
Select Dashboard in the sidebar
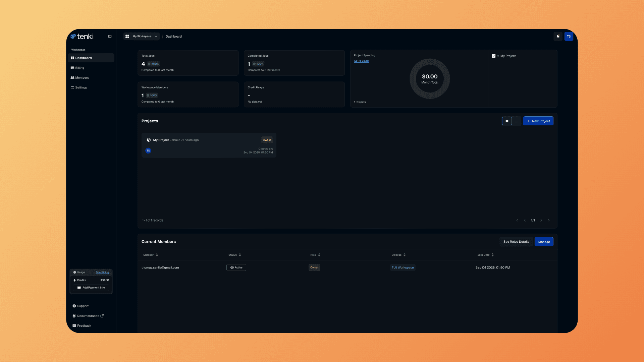click(83, 58)
